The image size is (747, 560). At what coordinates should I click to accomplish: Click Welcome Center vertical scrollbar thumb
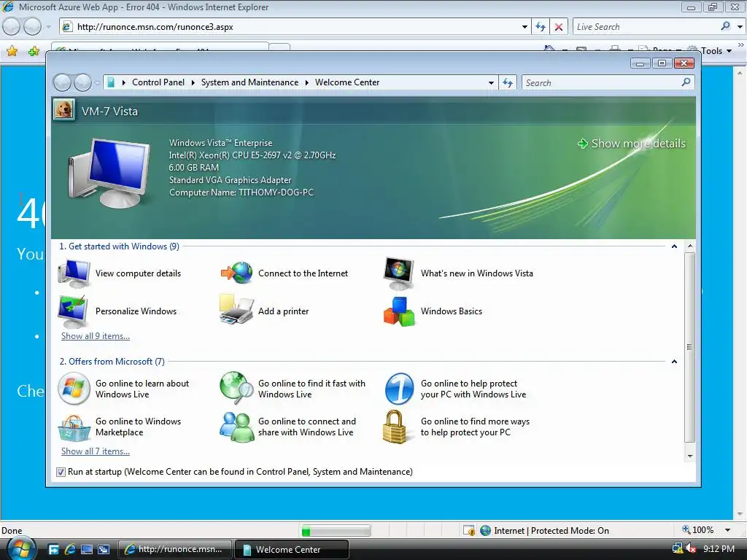[x=689, y=348]
